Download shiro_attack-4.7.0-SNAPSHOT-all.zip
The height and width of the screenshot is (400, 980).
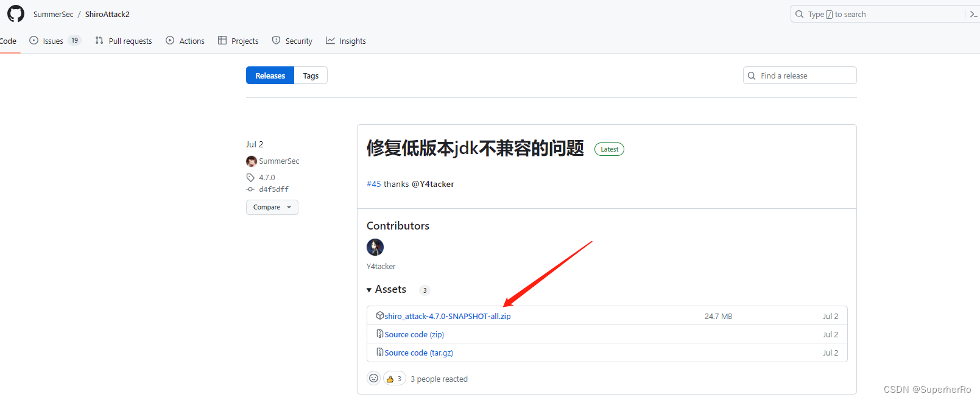(448, 316)
